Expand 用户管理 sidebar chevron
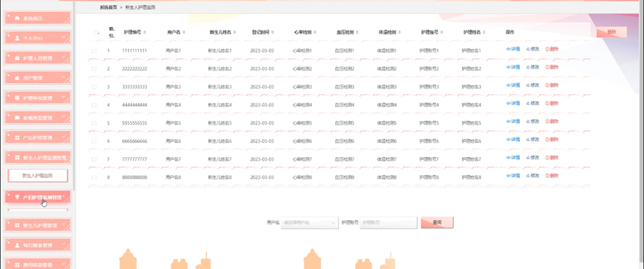The width and height of the screenshot is (644, 269). pos(63,77)
